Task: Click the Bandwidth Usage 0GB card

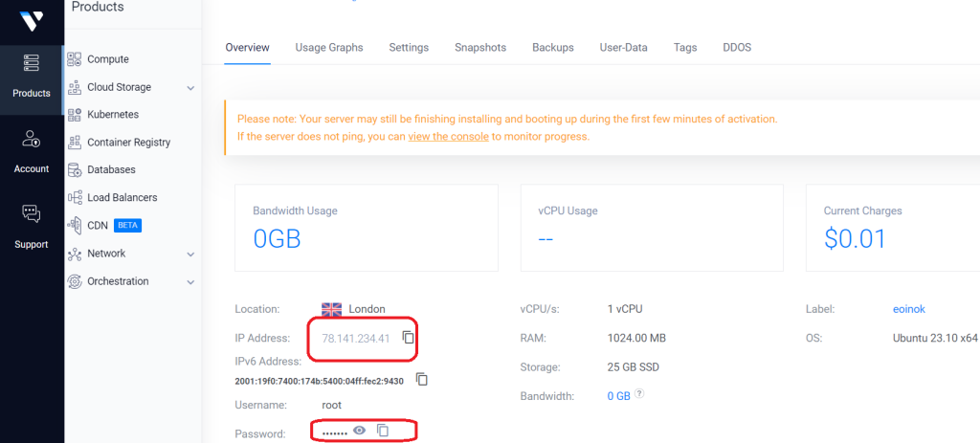Action: tap(367, 228)
